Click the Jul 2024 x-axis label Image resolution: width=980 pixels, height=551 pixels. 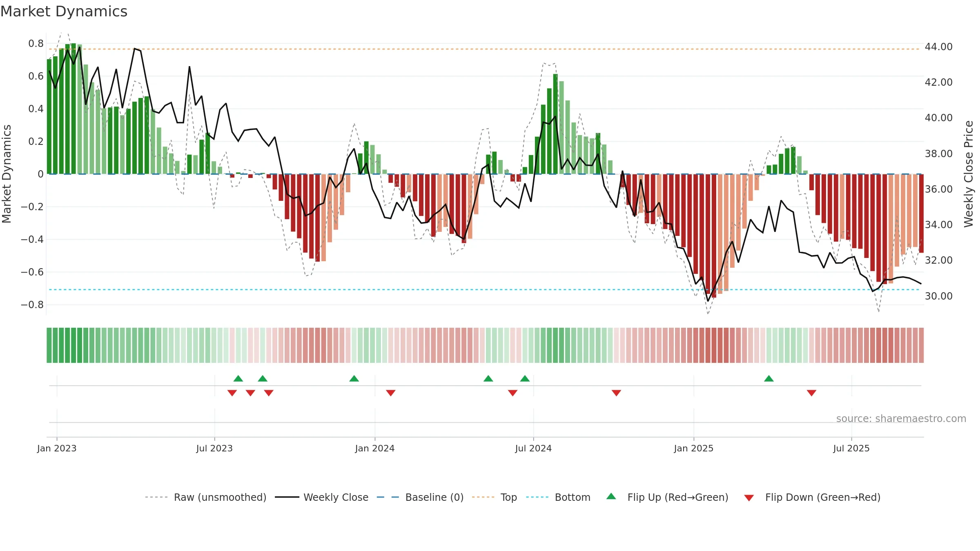coord(533,448)
